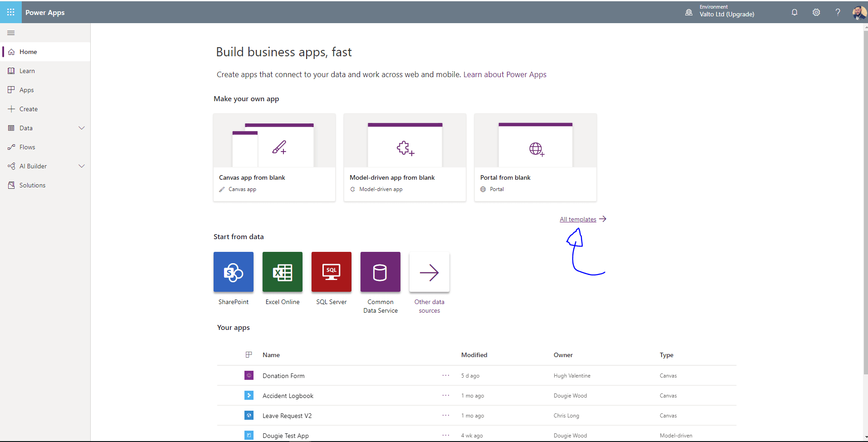This screenshot has width=868, height=442.
Task: Open more options for Donation Form
Action: coord(446,375)
